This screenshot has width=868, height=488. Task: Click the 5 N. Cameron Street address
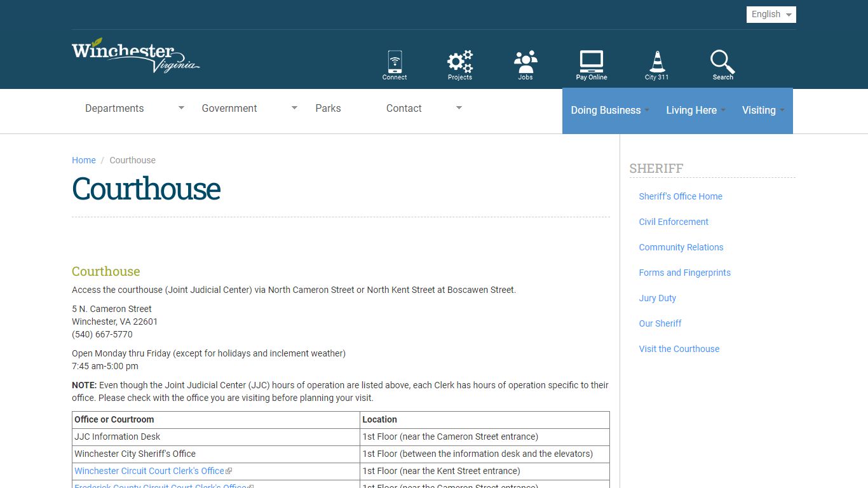(112, 309)
